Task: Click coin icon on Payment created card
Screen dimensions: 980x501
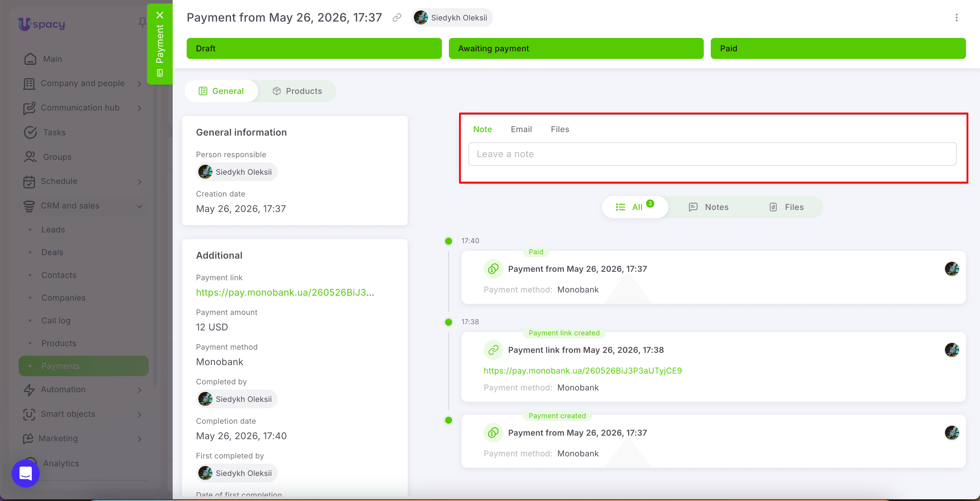Action: click(x=494, y=433)
